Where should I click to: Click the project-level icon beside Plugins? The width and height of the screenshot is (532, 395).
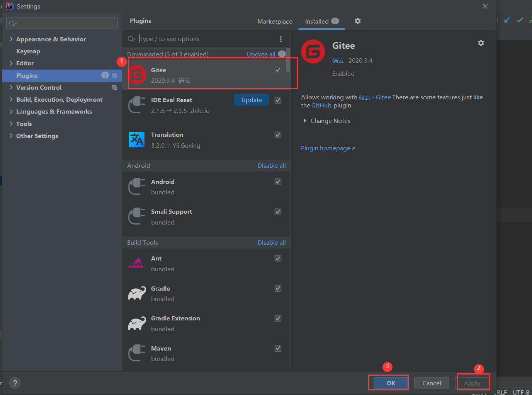[114, 75]
